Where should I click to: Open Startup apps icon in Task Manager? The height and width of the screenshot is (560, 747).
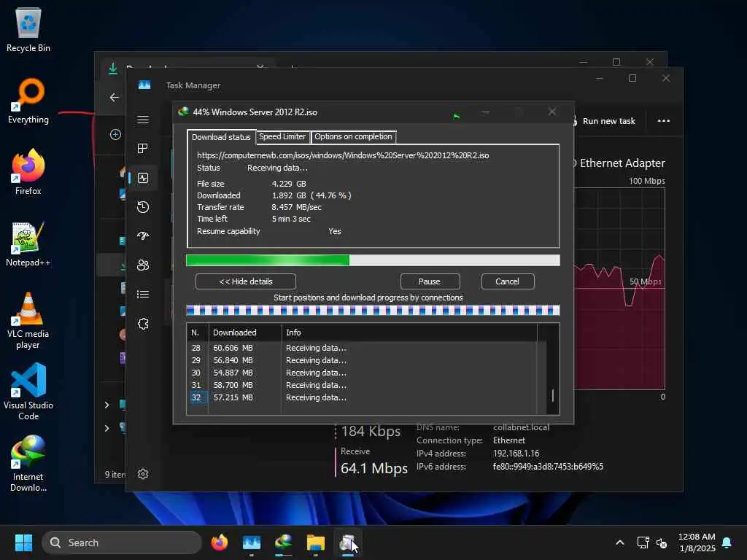click(143, 236)
